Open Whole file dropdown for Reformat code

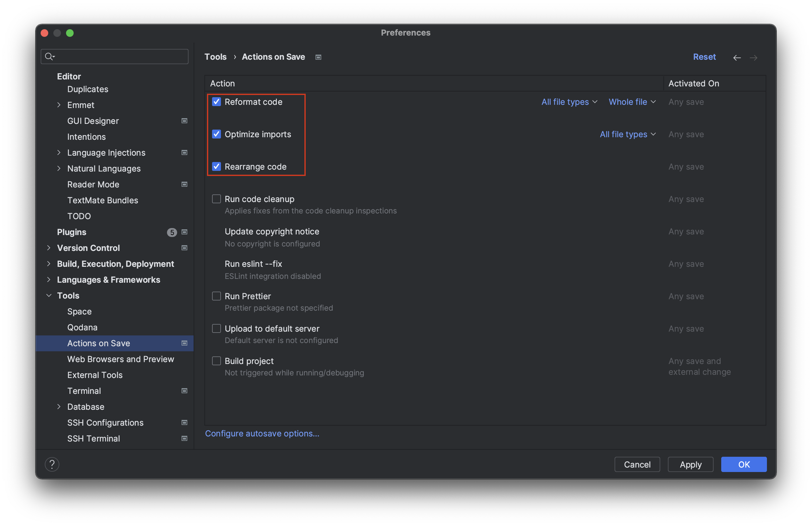tap(632, 102)
